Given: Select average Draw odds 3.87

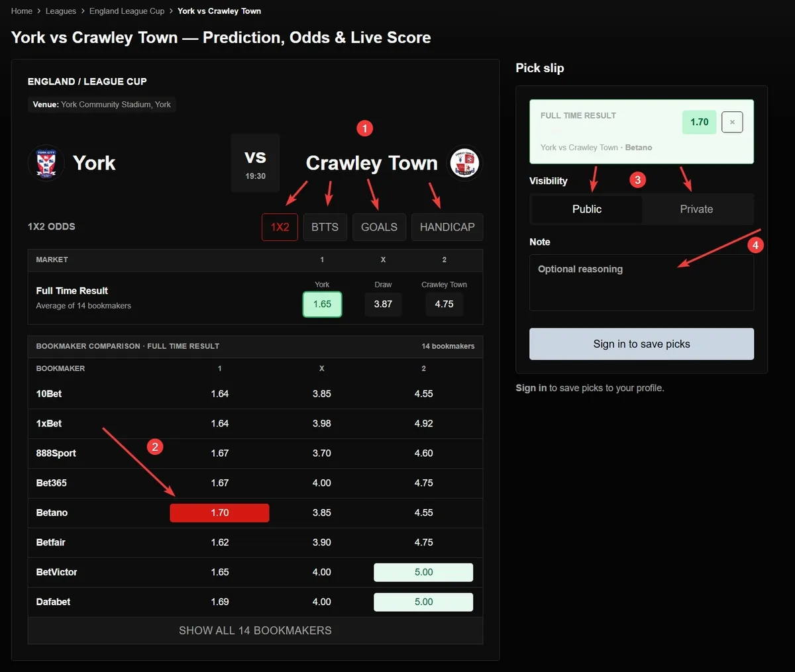Looking at the screenshot, I should click(383, 305).
